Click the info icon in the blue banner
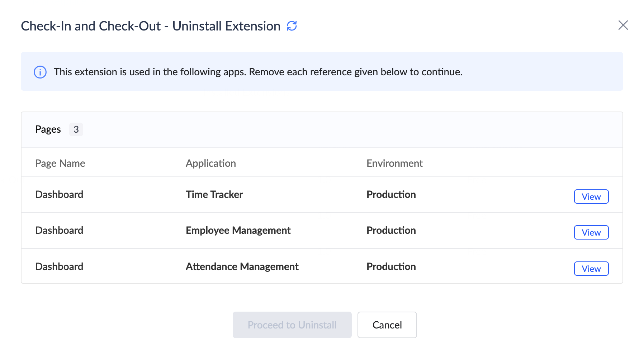Viewport: 644px width, 350px height. click(40, 72)
